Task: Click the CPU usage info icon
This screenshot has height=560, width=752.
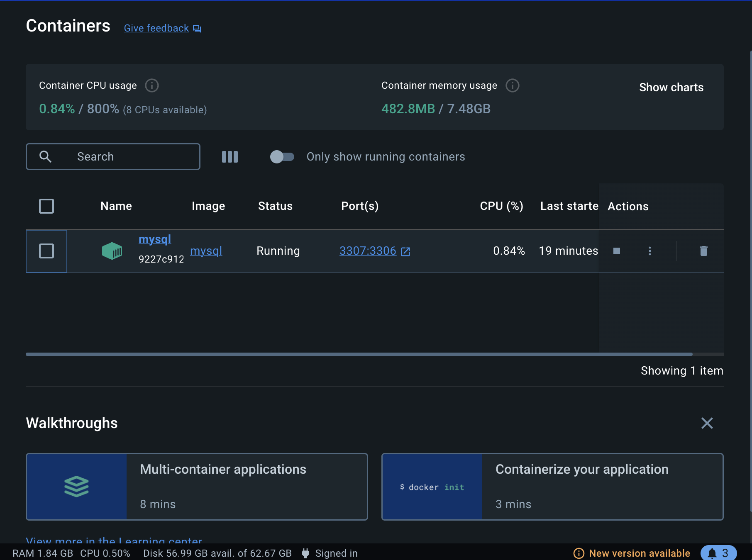Action: pyautogui.click(x=152, y=85)
